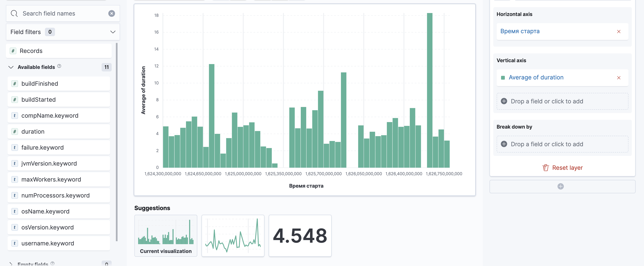Expand the Empty fields section
The width and height of the screenshot is (644, 266).
(11, 264)
